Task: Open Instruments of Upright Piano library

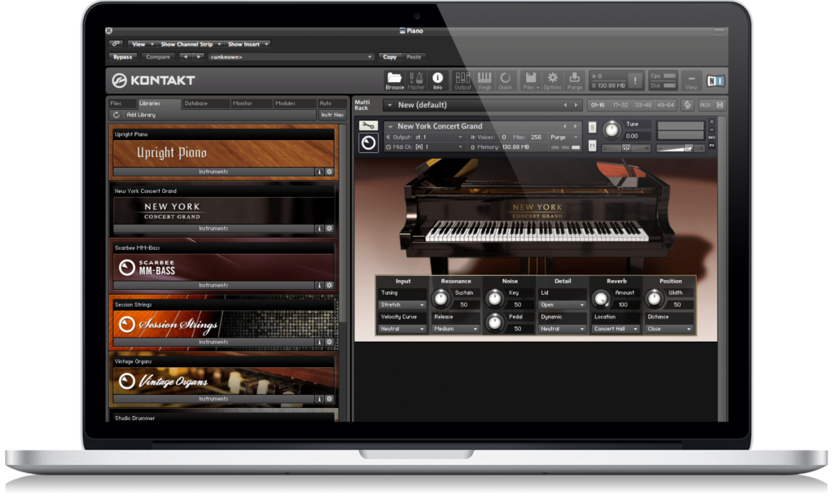Action: (x=213, y=172)
